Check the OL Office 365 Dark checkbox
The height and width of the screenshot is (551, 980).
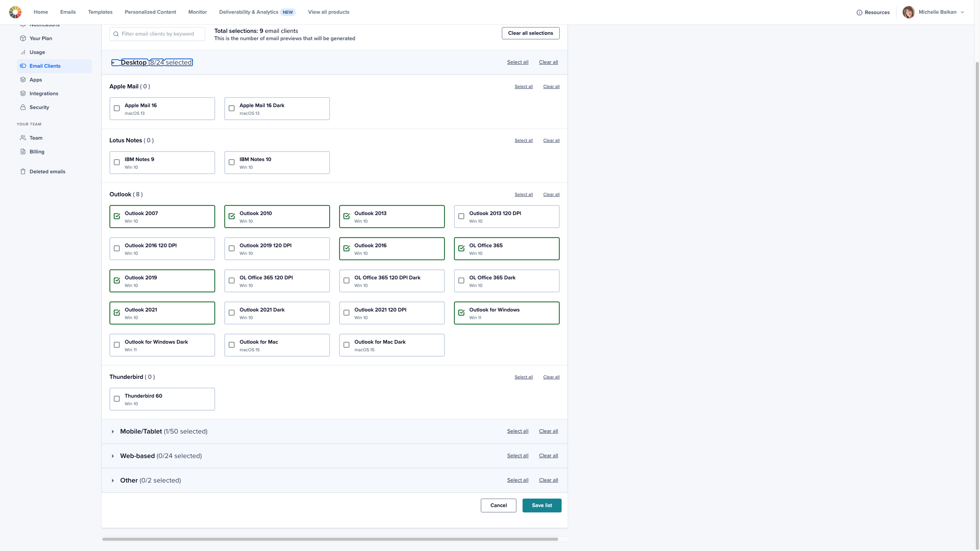coord(461,281)
